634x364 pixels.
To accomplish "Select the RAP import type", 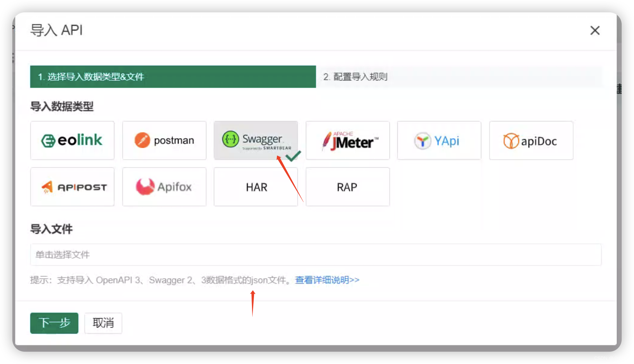I will [x=348, y=187].
